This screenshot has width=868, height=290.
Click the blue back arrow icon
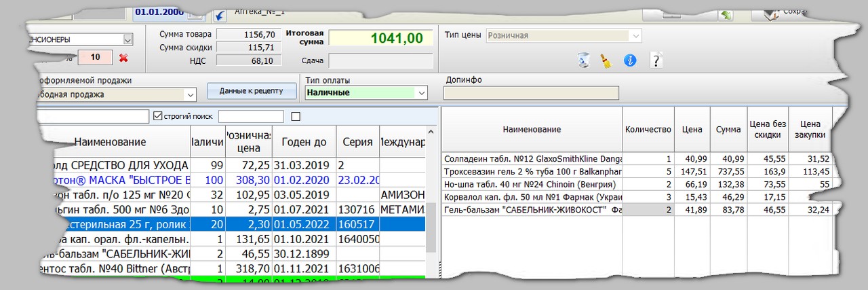pyautogui.click(x=220, y=15)
